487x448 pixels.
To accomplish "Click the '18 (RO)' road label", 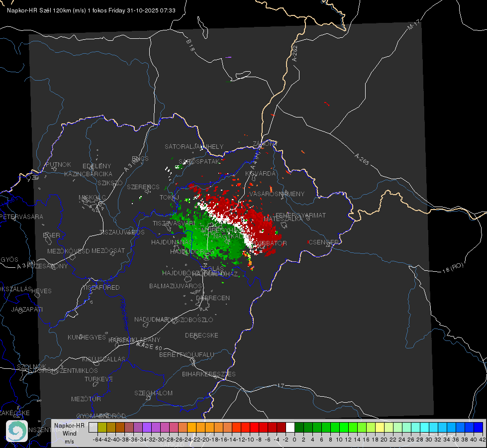I will 453,268.
